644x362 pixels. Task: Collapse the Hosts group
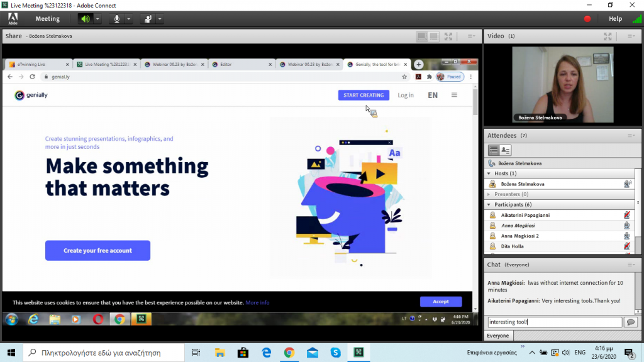(489, 173)
